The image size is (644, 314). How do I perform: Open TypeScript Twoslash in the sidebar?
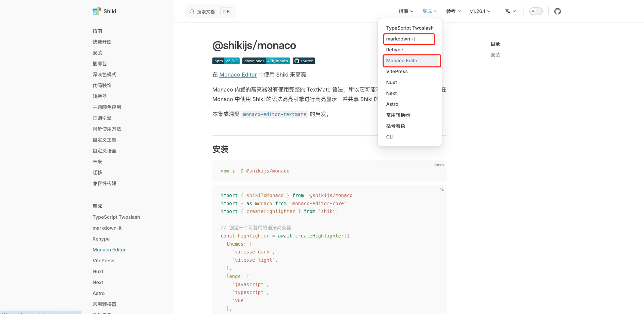point(116,217)
